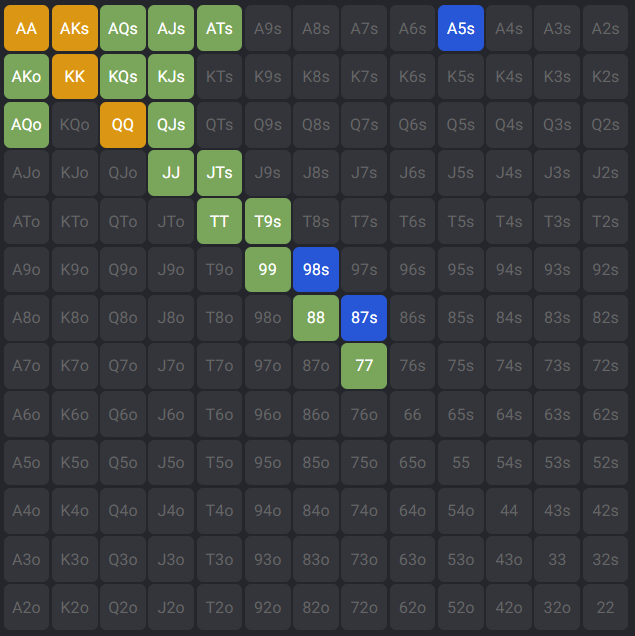Add the unselected 22 cell to range
Screen dimensions: 635x636
click(x=606, y=606)
